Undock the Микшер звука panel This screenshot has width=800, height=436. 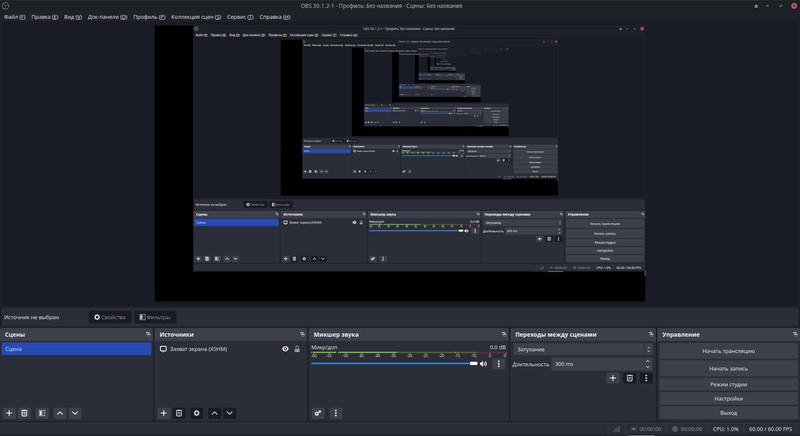coord(502,334)
